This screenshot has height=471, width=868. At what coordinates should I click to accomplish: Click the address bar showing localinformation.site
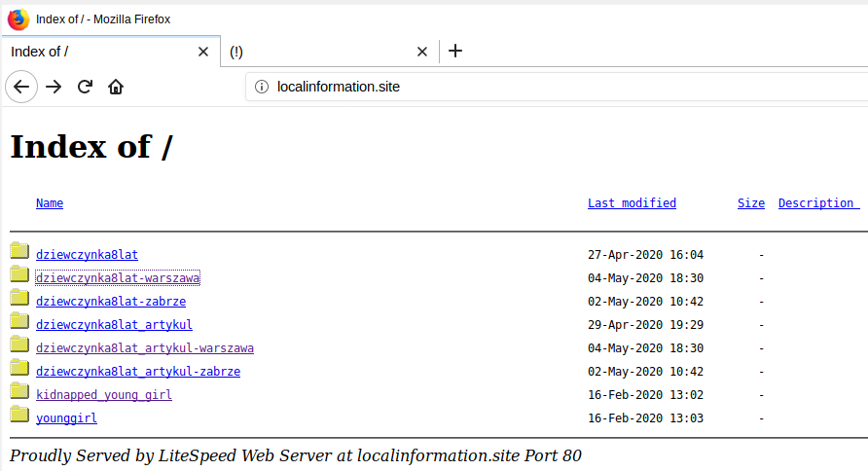click(x=545, y=87)
